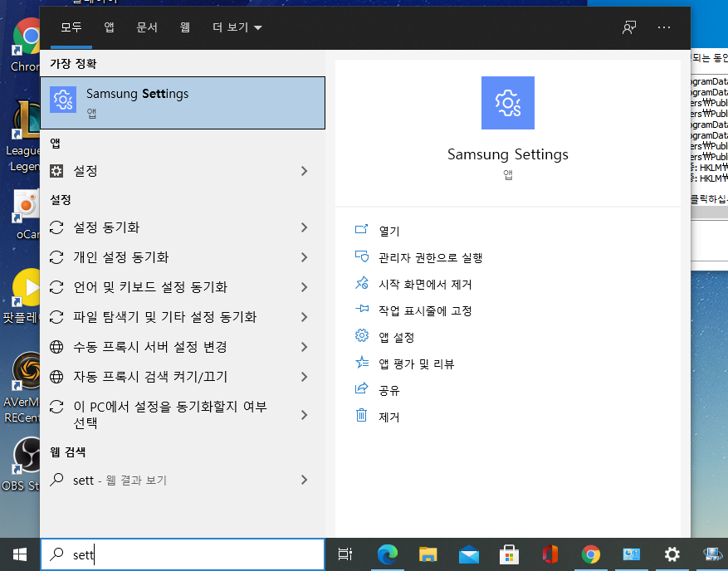Open the Settings gear on the taskbar
728x571 pixels.
(x=672, y=554)
